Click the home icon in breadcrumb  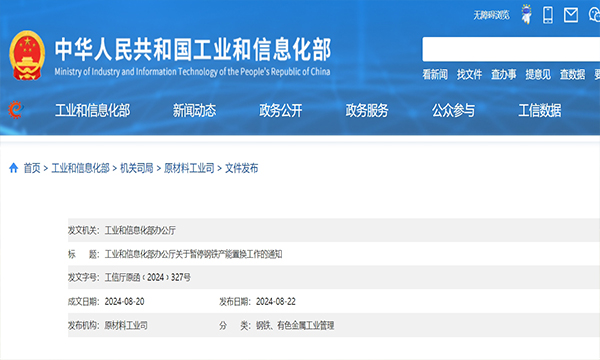(13, 168)
